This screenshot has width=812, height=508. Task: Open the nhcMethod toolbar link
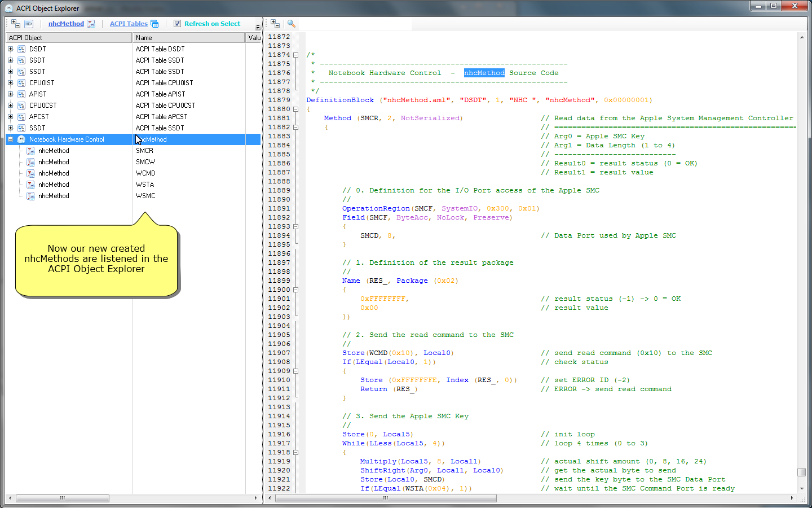(x=66, y=24)
